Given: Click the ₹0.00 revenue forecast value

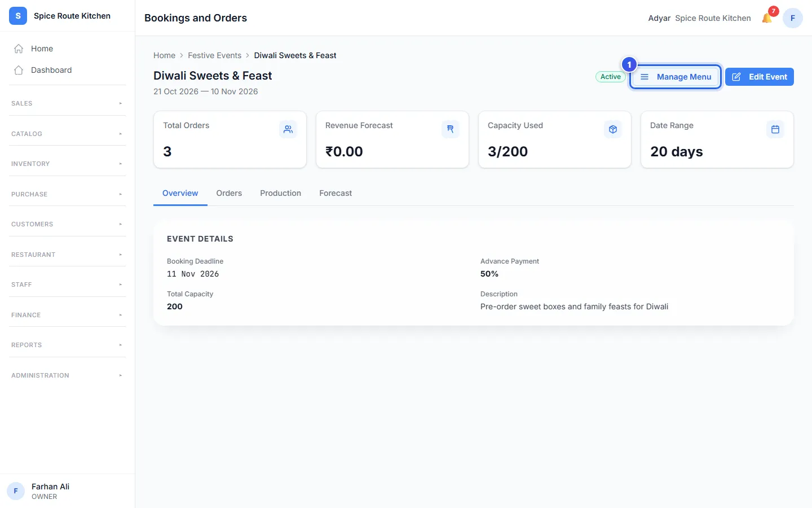Looking at the screenshot, I should pyautogui.click(x=344, y=151).
